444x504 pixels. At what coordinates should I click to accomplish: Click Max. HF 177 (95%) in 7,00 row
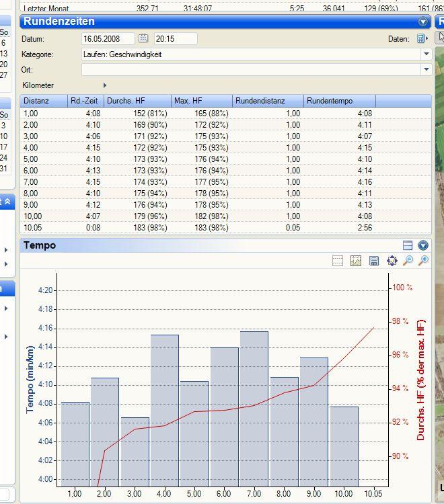click(211, 182)
